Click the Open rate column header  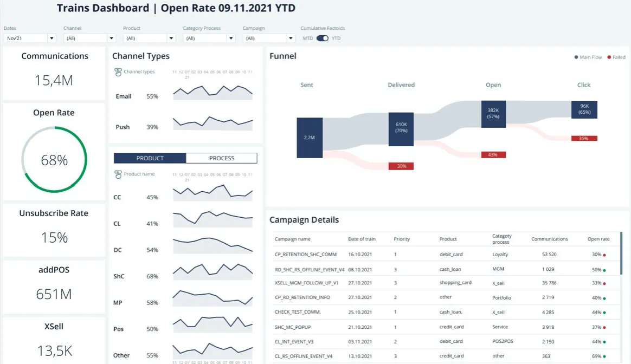(598, 239)
